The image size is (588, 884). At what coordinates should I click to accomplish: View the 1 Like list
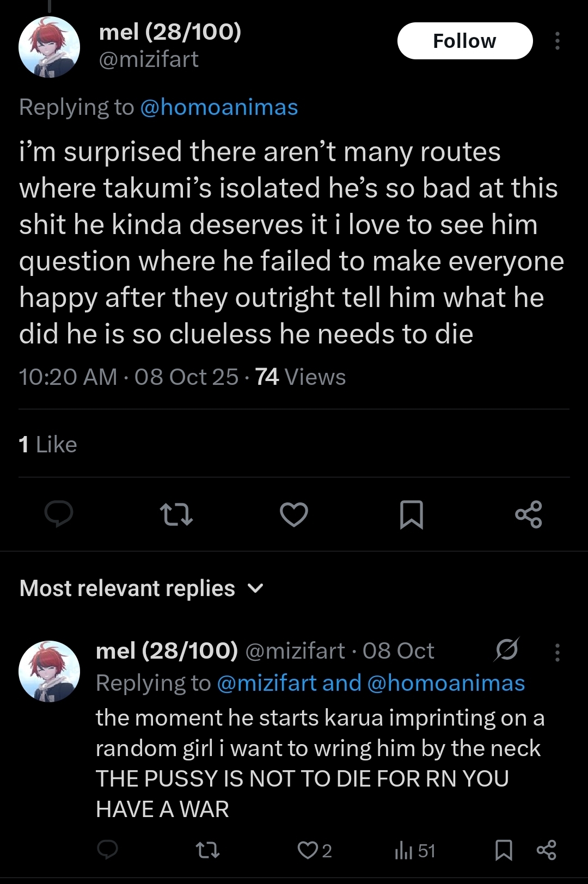point(48,445)
